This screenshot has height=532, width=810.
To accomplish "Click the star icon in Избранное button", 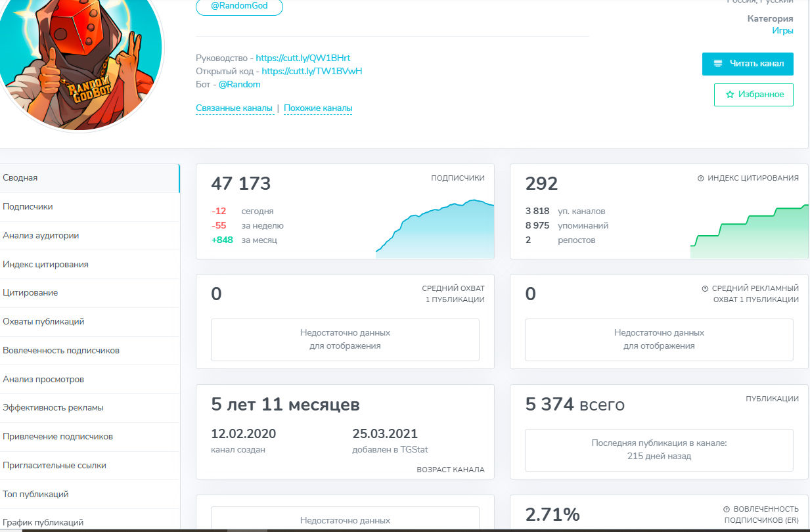I will click(730, 95).
